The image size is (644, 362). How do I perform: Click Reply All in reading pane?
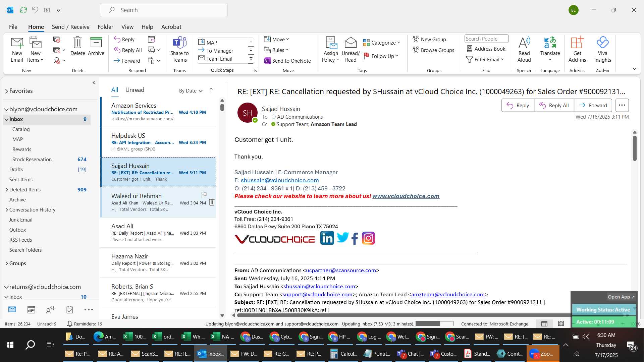pos(554,105)
